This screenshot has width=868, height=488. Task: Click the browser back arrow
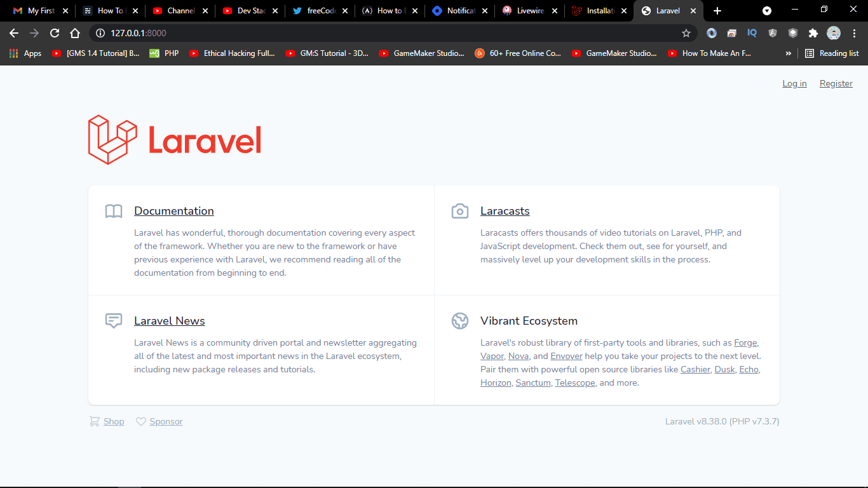tap(14, 33)
